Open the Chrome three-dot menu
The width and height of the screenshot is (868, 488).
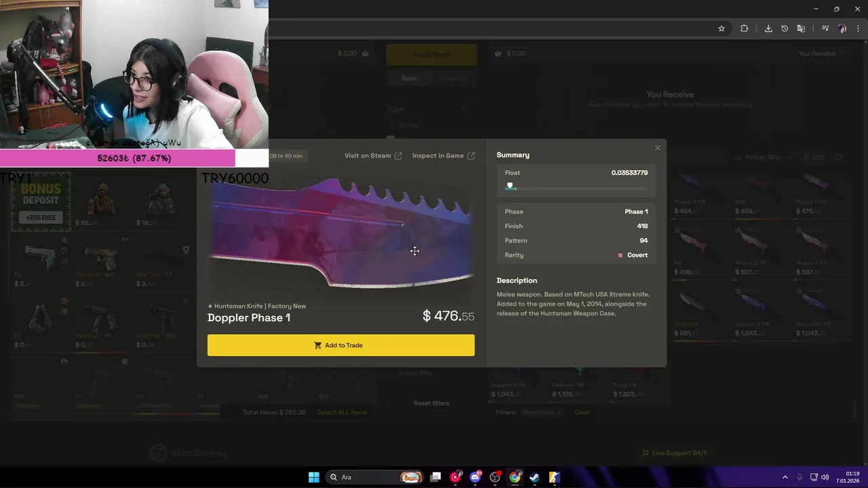859,28
